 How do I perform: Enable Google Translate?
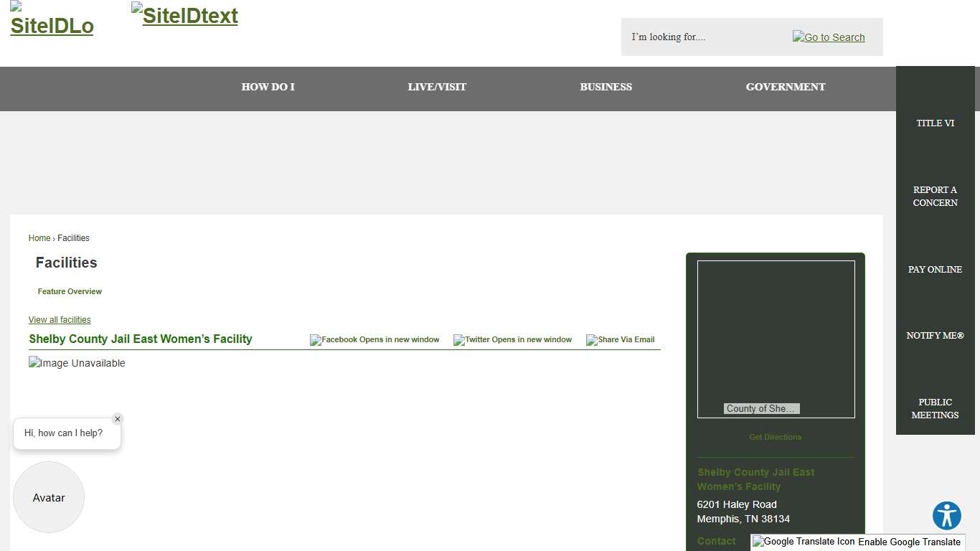[857, 542]
